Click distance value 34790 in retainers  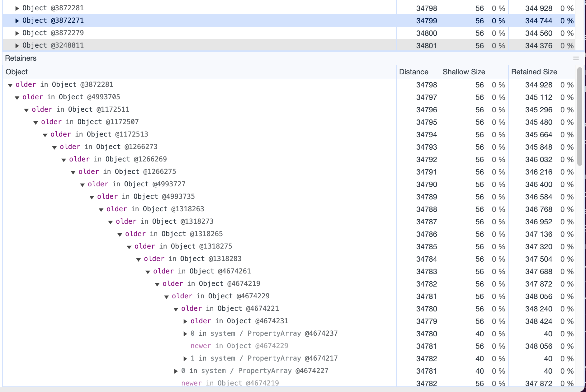click(427, 184)
